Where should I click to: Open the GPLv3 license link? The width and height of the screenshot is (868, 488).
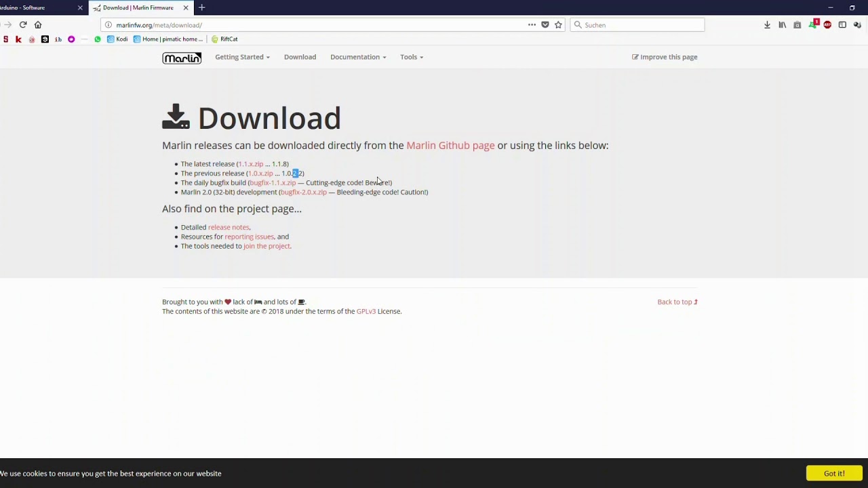tap(366, 312)
